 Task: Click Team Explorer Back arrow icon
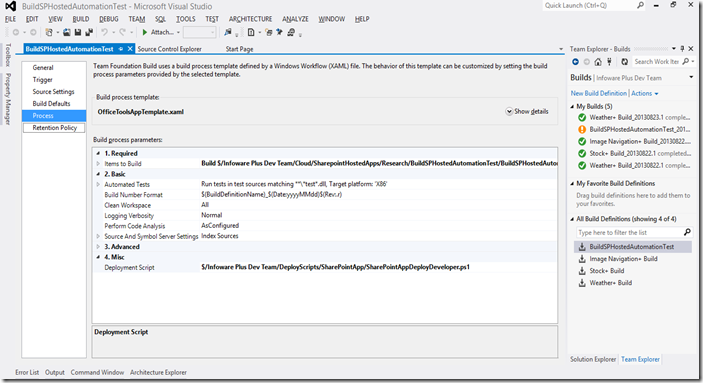575,62
